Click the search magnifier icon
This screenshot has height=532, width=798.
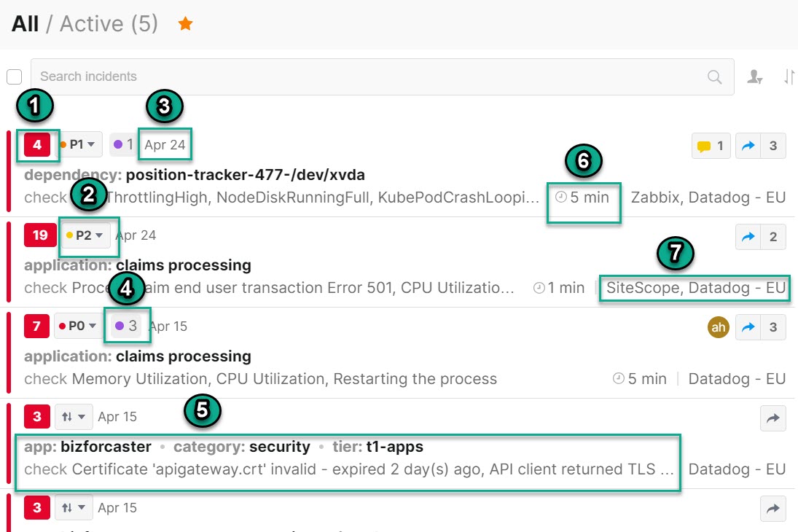(715, 77)
